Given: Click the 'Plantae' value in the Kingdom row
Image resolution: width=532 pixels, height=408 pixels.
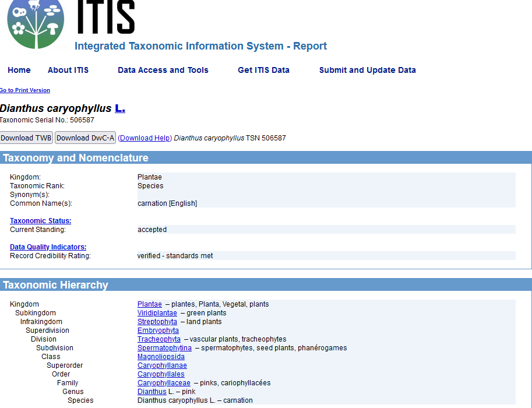Looking at the screenshot, I should [x=150, y=177].
